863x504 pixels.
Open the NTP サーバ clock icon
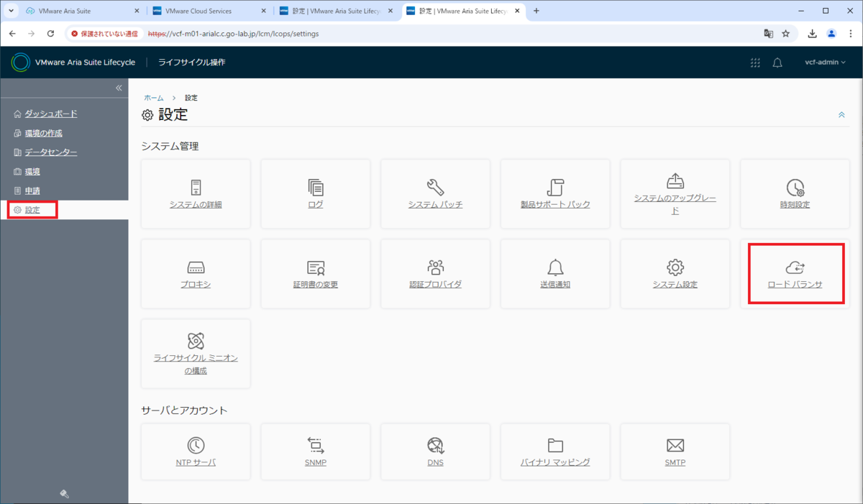pyautogui.click(x=196, y=445)
